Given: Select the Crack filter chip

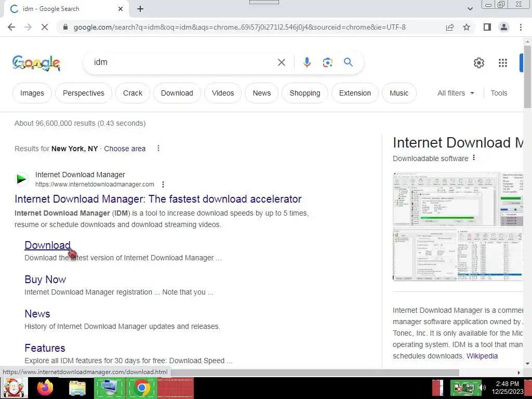Looking at the screenshot, I should click(x=132, y=93).
